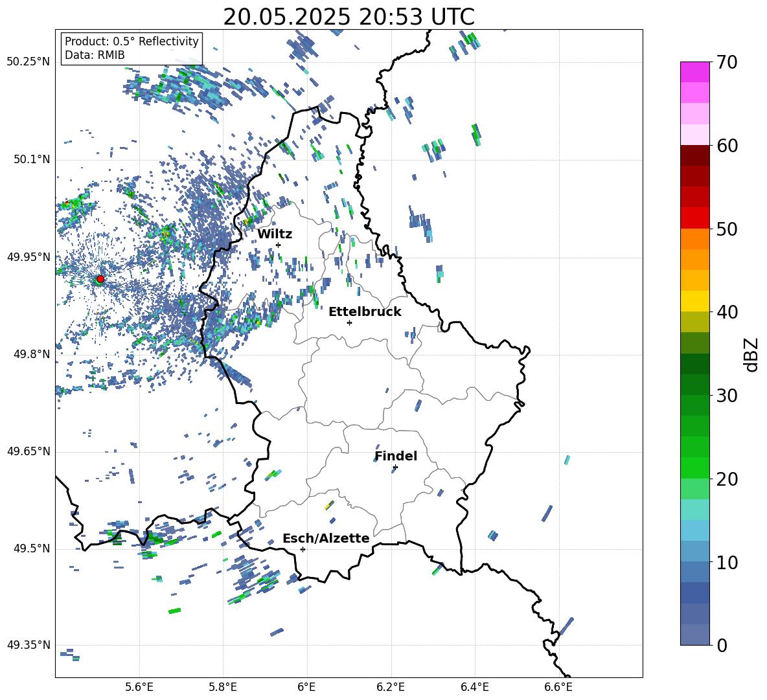Click the title 20.05.2025 20:53 UTC
Viewport: 767px width, 700px height.
tap(349, 17)
